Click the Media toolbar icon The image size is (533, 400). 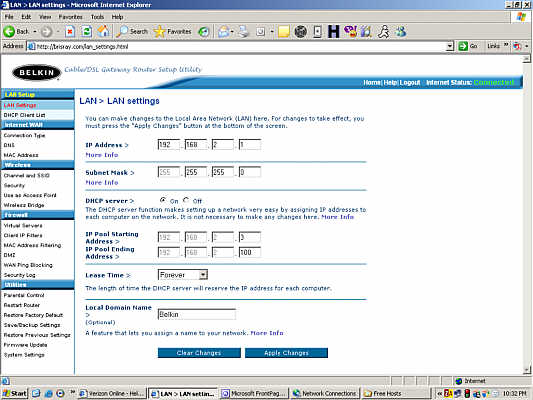click(204, 32)
